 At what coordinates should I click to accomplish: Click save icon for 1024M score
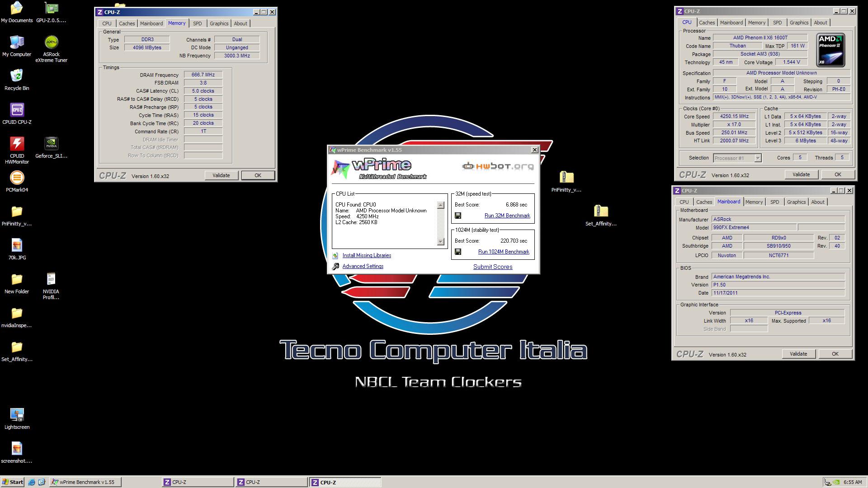click(x=458, y=252)
